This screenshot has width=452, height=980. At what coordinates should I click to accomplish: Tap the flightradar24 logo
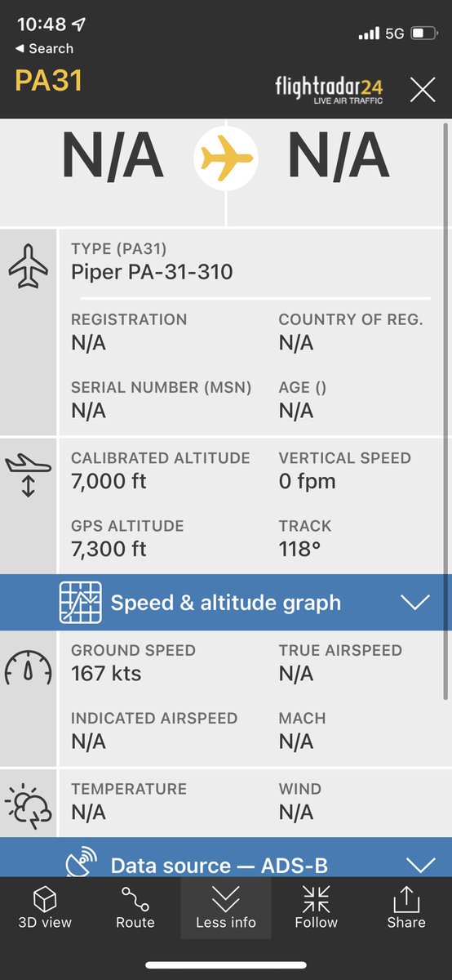click(x=329, y=88)
